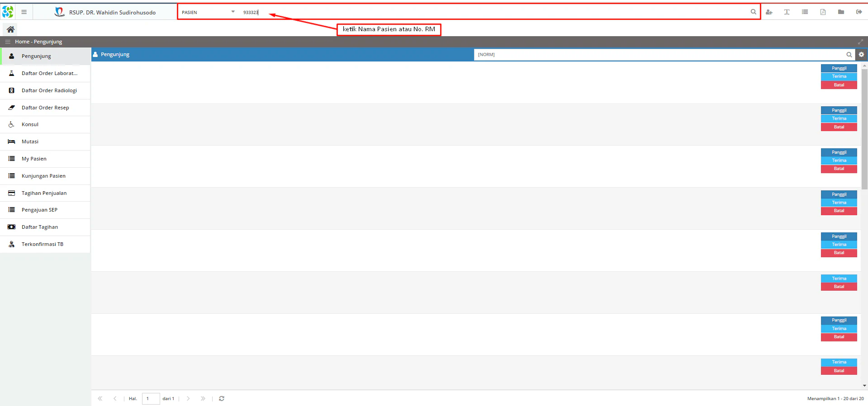This screenshot has width=868, height=406.
Task: Open the gear settings button next to NORM
Action: [x=861, y=55]
